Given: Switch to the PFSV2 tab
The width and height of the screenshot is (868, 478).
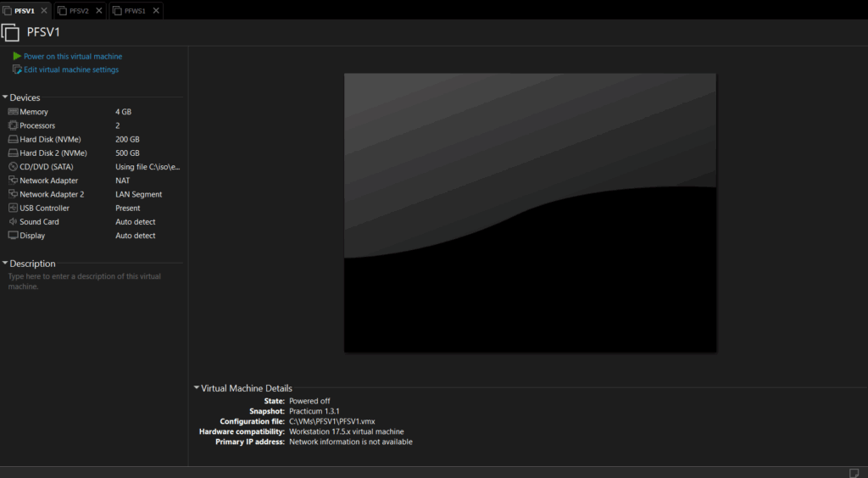Looking at the screenshot, I should coord(78,11).
